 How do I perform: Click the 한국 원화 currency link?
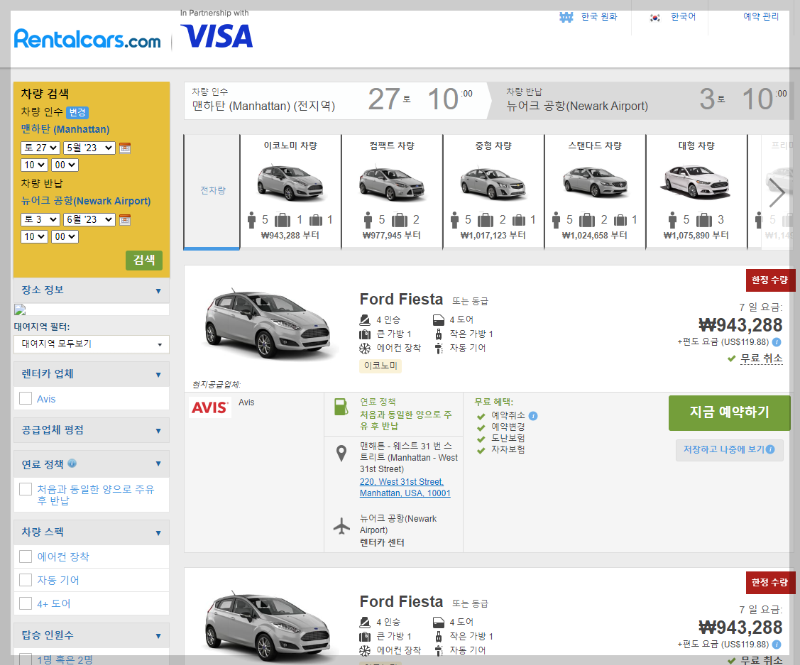pos(599,17)
